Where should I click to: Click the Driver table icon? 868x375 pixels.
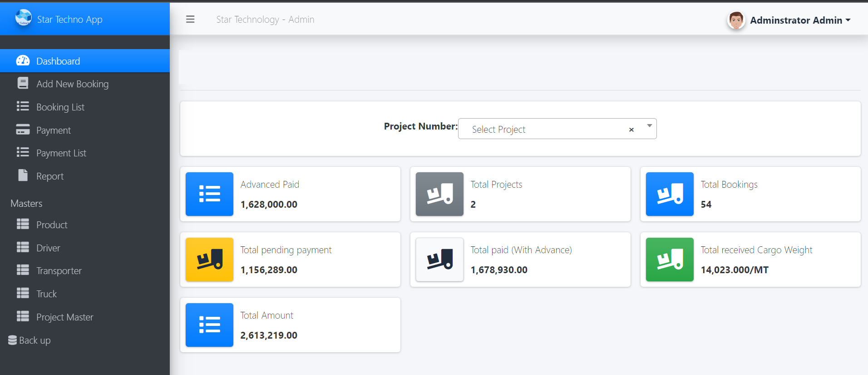coord(23,247)
